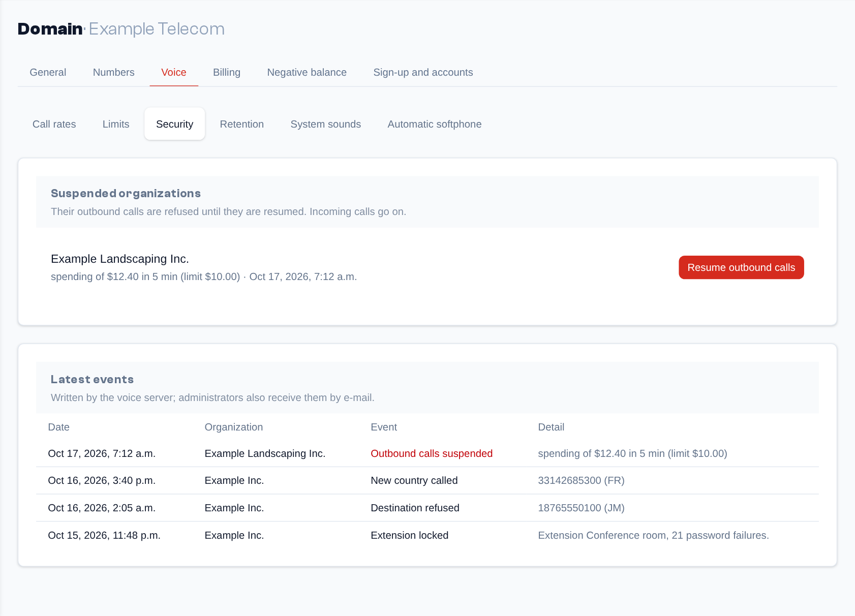Click Resume outbound calls button
The width and height of the screenshot is (855, 616).
(x=741, y=267)
